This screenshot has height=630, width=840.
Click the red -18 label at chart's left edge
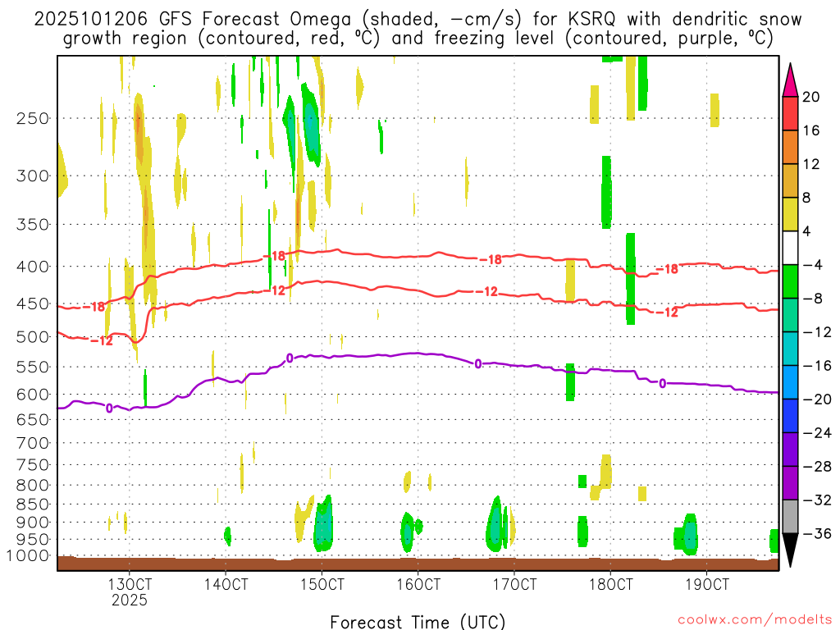94,307
